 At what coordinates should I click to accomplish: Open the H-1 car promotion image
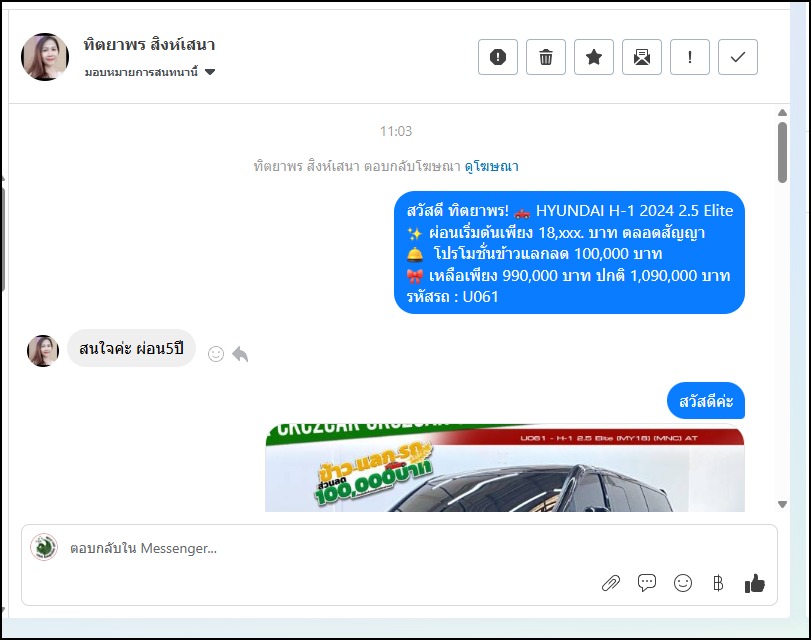(x=505, y=468)
